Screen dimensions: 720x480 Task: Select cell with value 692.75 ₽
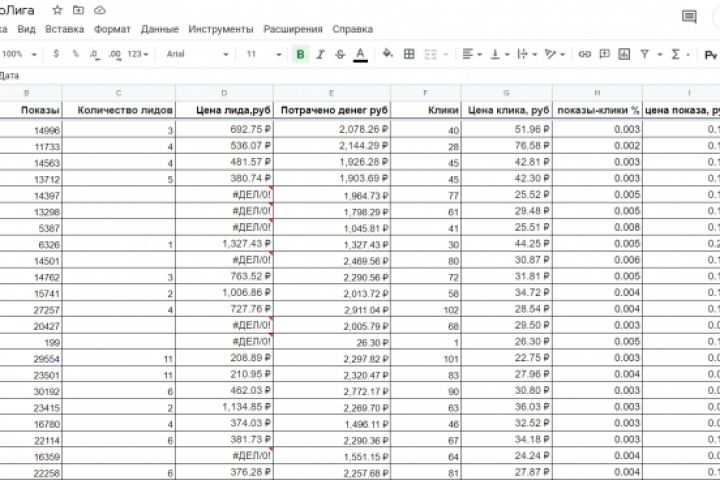click(x=225, y=130)
